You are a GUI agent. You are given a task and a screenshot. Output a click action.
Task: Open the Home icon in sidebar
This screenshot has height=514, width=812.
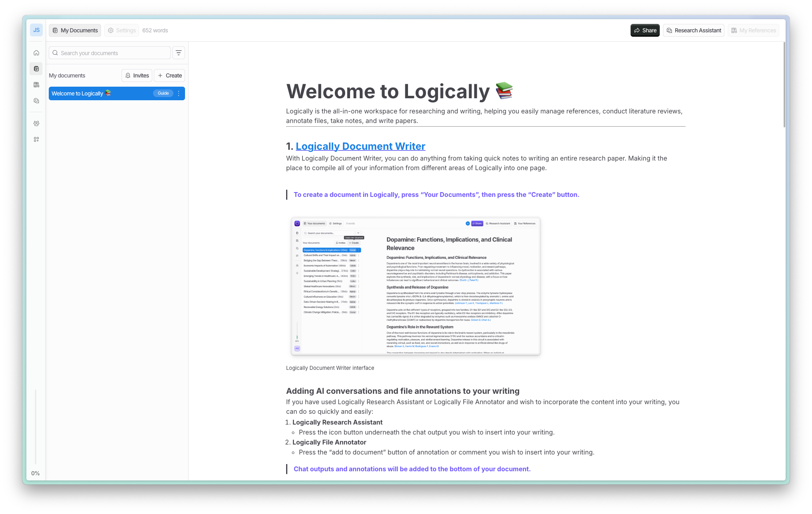pyautogui.click(x=36, y=53)
